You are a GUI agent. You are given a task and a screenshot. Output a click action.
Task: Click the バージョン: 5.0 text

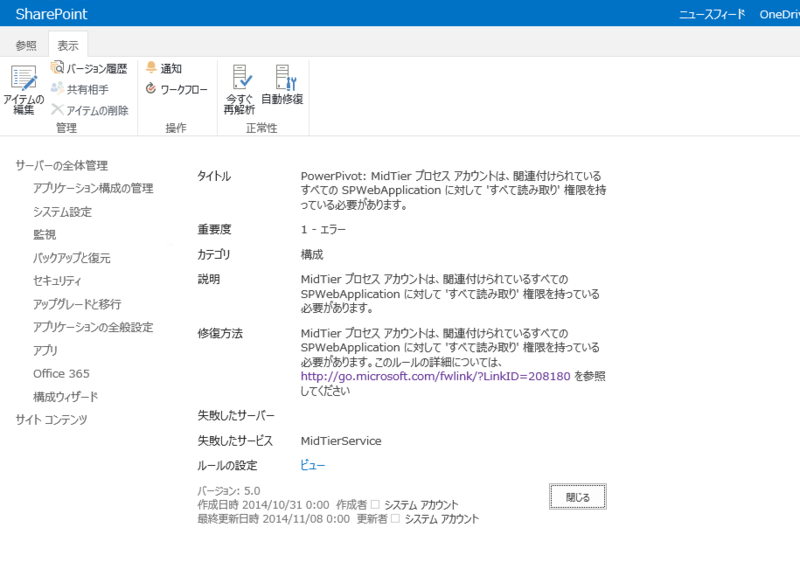click(229, 491)
